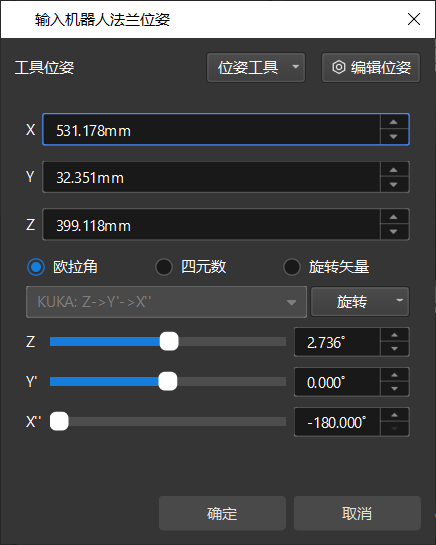Increase X'' angle with up arrow
This screenshot has height=545, width=436.
(394, 415)
